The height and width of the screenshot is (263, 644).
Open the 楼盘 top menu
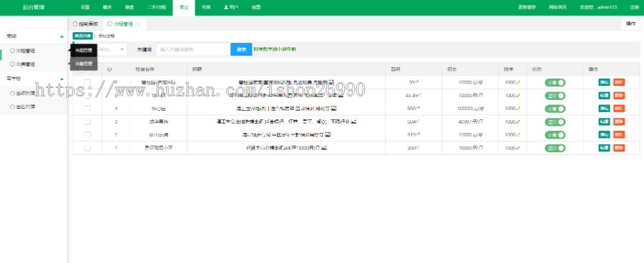[x=130, y=7]
